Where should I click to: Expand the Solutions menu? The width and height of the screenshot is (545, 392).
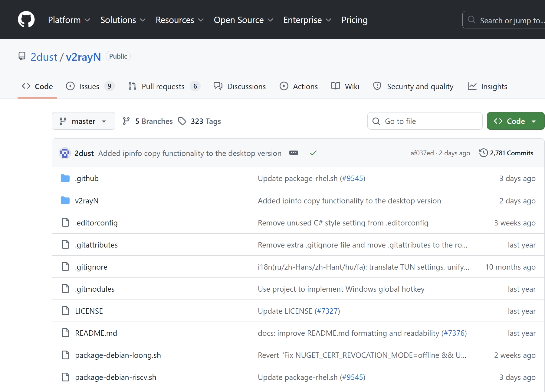coord(123,20)
